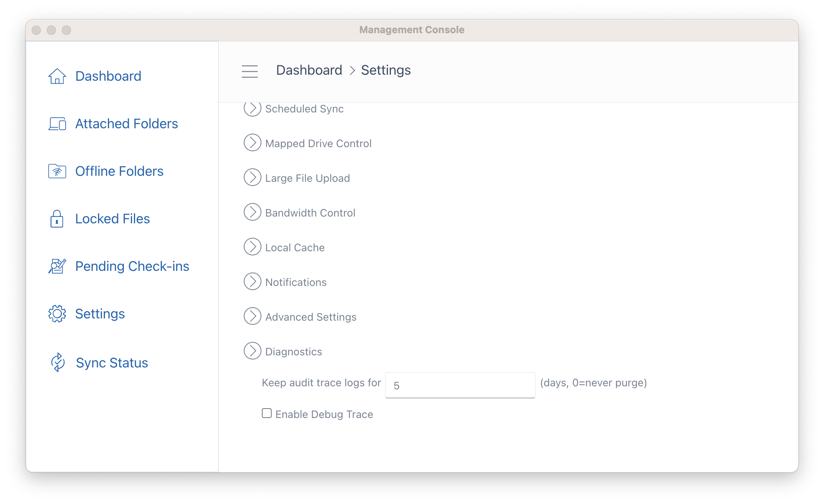Open Dashboard in the sidebar
The height and width of the screenshot is (504, 824).
[x=108, y=76]
